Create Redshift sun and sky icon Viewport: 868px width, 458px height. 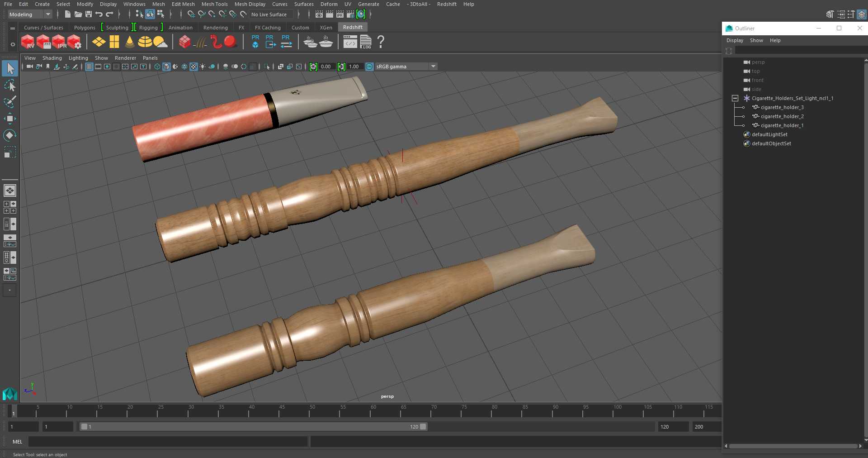tap(160, 42)
